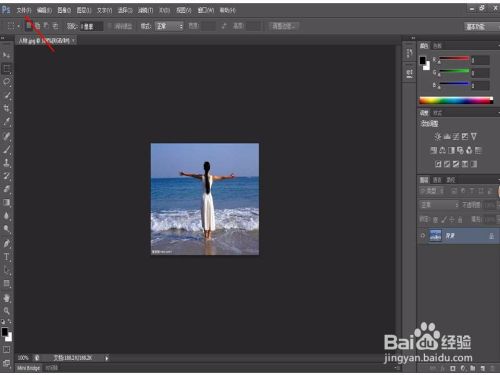This screenshot has width=500, height=375.
Task: Select the Horizontal Type tool
Action: click(6, 257)
